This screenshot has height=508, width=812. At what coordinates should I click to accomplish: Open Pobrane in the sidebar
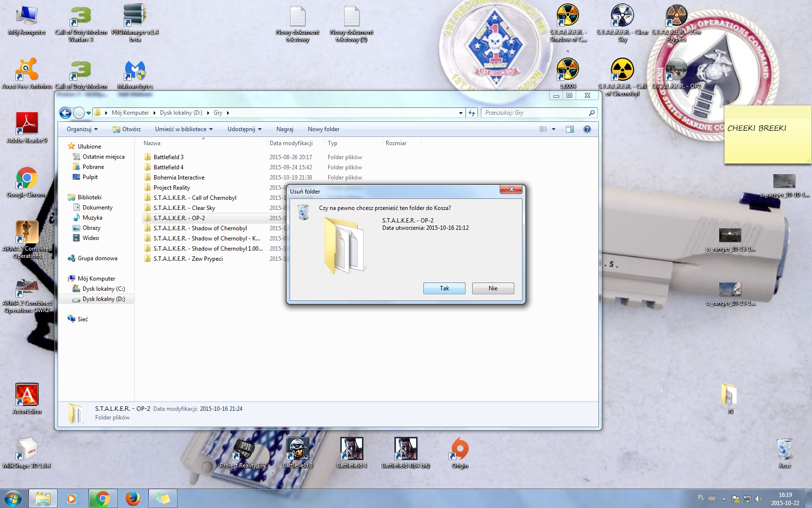(88, 167)
